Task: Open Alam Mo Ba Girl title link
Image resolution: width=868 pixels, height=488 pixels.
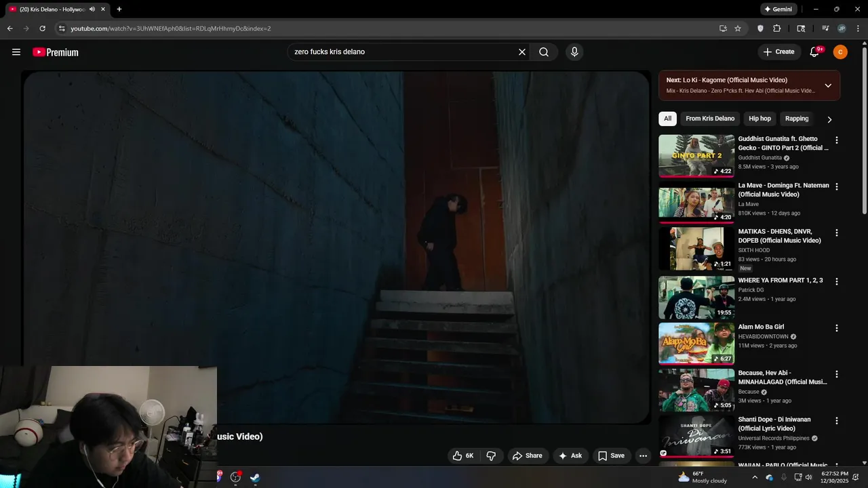Action: point(761,327)
